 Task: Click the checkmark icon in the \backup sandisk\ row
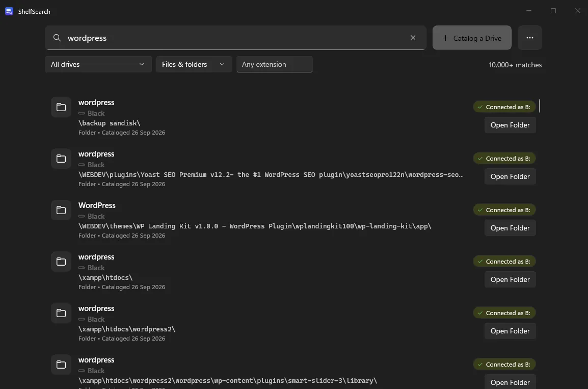[480, 107]
